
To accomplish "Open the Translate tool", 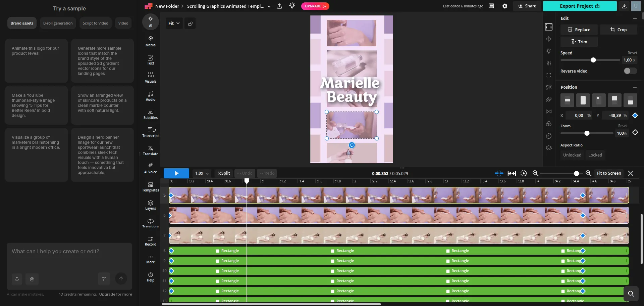I will (x=151, y=150).
